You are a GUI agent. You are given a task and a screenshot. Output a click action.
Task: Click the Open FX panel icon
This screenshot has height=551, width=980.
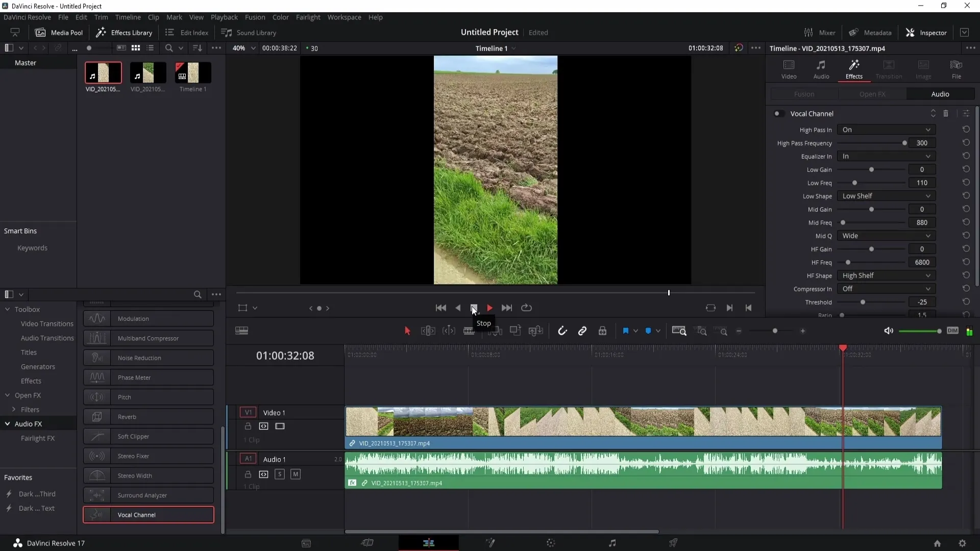874,93
